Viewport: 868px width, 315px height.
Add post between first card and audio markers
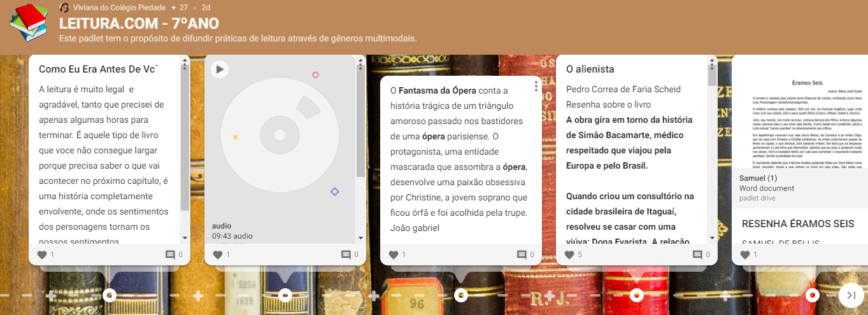[x=198, y=295]
